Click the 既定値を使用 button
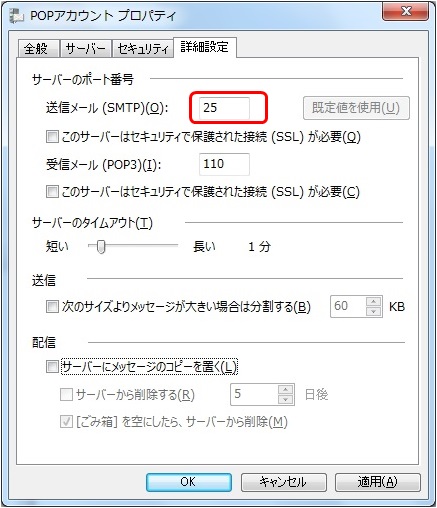Image resolution: width=437 pixels, height=508 pixels. click(x=356, y=108)
